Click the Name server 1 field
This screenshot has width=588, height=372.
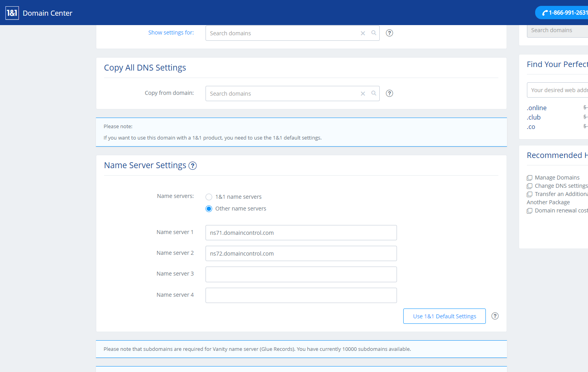(x=301, y=233)
